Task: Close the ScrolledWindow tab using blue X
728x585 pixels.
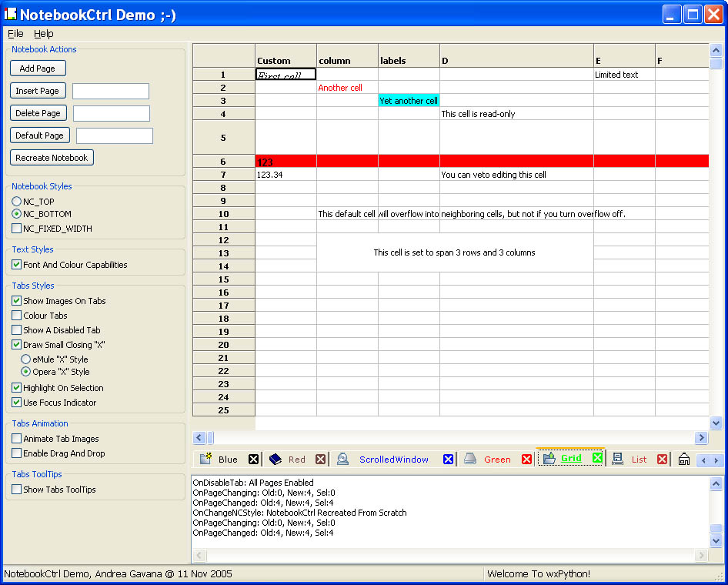Action: [x=448, y=460]
